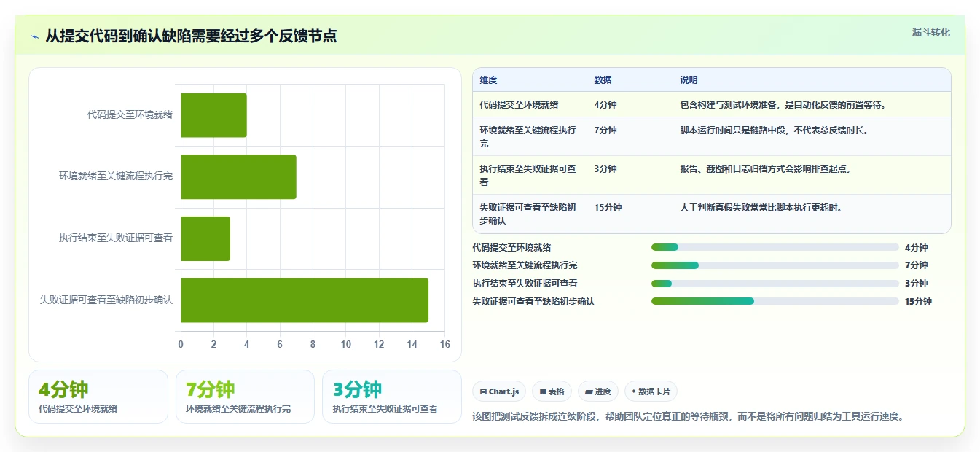Viewport: 980px width, 452px height.
Task: Click the 数据卡片 chip
Action: (x=651, y=391)
